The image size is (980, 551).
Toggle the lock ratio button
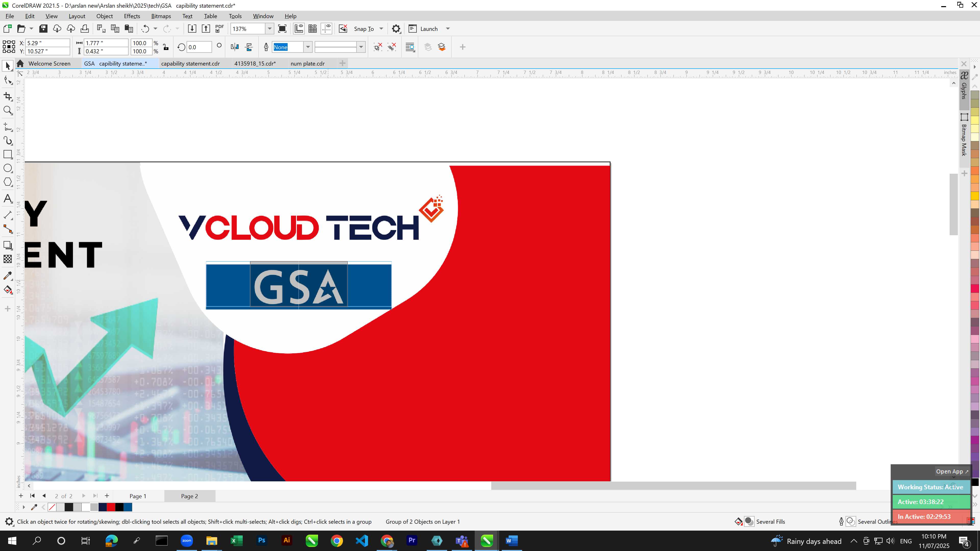click(165, 47)
